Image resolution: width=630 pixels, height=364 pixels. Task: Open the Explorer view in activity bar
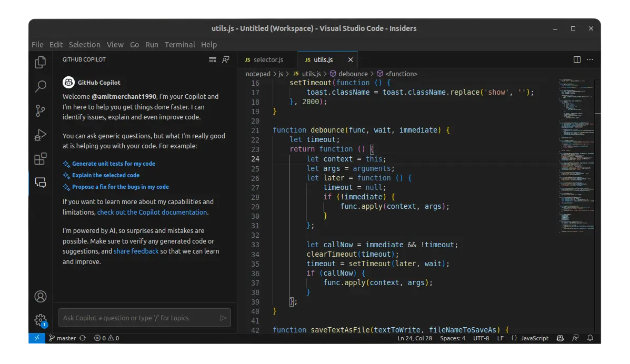(40, 63)
